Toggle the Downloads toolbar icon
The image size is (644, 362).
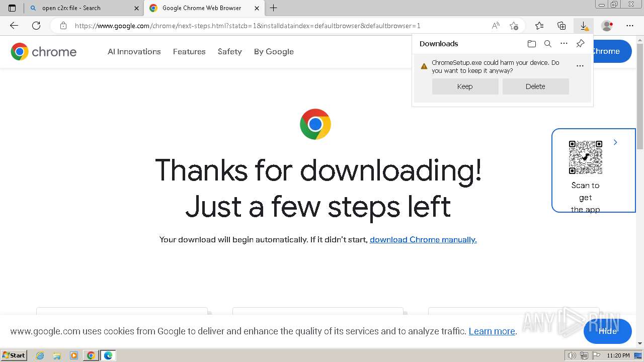coord(584,26)
